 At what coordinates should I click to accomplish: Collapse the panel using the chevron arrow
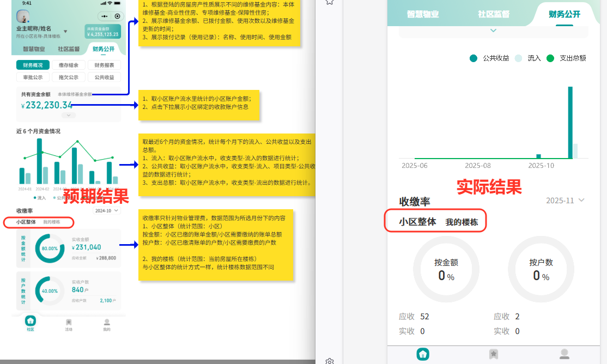pos(493,31)
